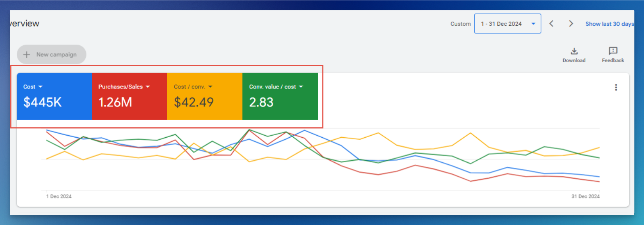Click the New campaign button label
The width and height of the screenshot is (644, 225).
pyautogui.click(x=56, y=55)
